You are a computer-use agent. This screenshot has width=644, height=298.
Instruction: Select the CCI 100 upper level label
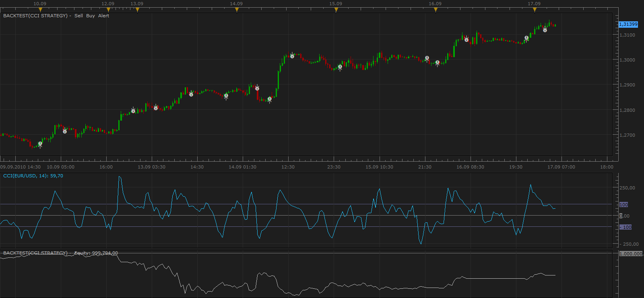(x=623, y=205)
